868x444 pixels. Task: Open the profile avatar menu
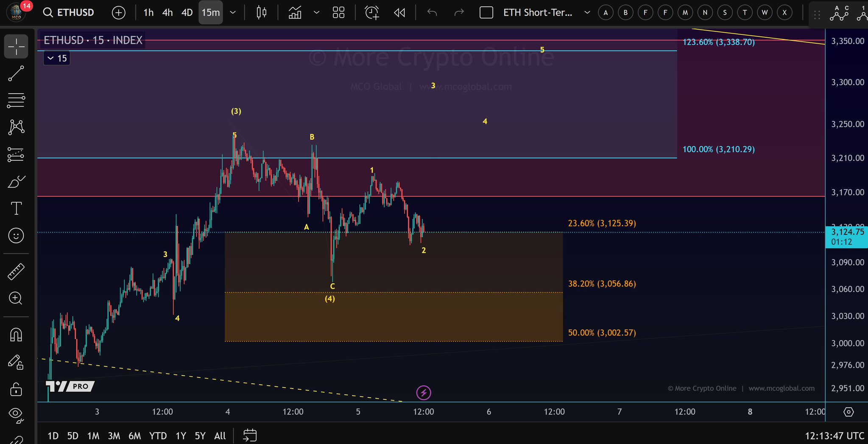click(16, 13)
